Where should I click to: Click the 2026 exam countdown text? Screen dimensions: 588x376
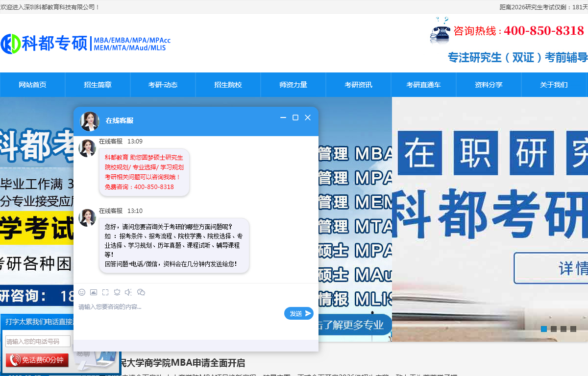pos(544,7)
